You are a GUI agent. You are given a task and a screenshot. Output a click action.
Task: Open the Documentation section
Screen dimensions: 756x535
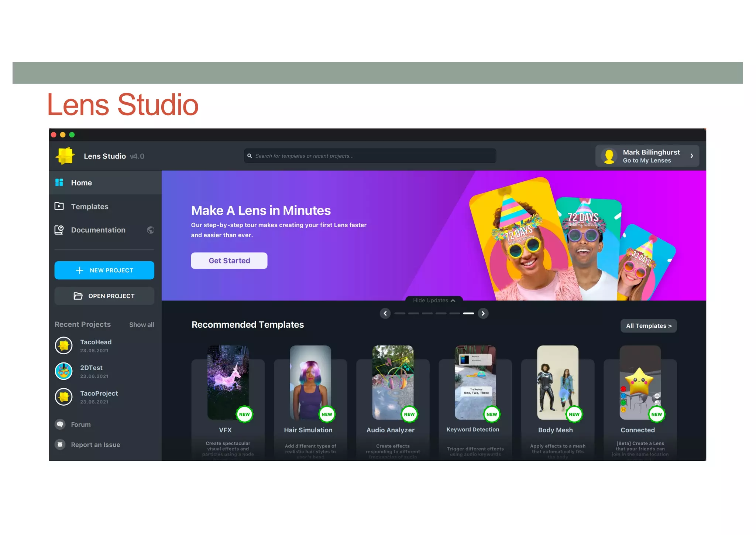[105, 230]
